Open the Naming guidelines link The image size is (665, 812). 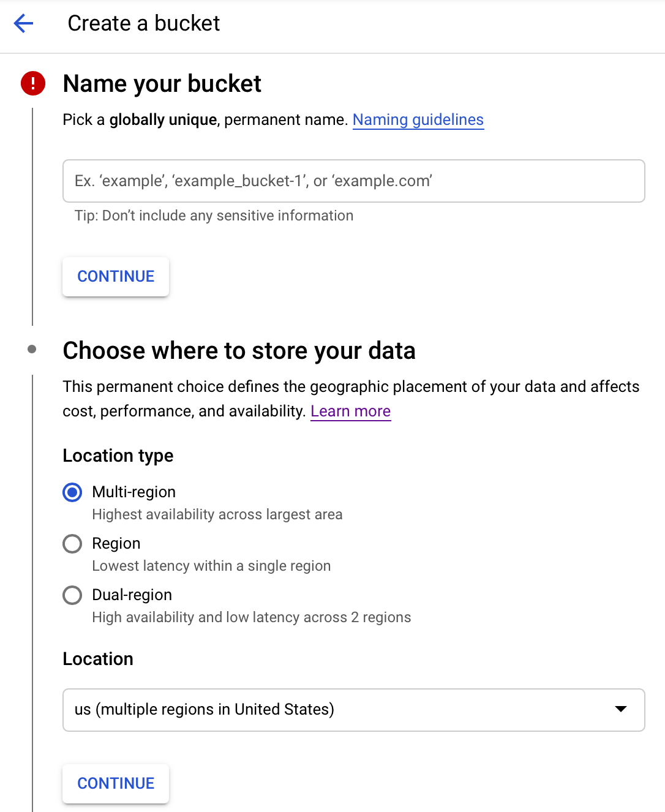point(418,119)
